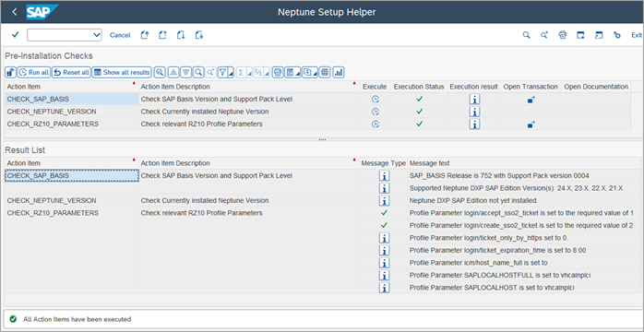Image resolution: width=644 pixels, height=332 pixels.
Task: Click the Show all results button
Action: tap(122, 73)
